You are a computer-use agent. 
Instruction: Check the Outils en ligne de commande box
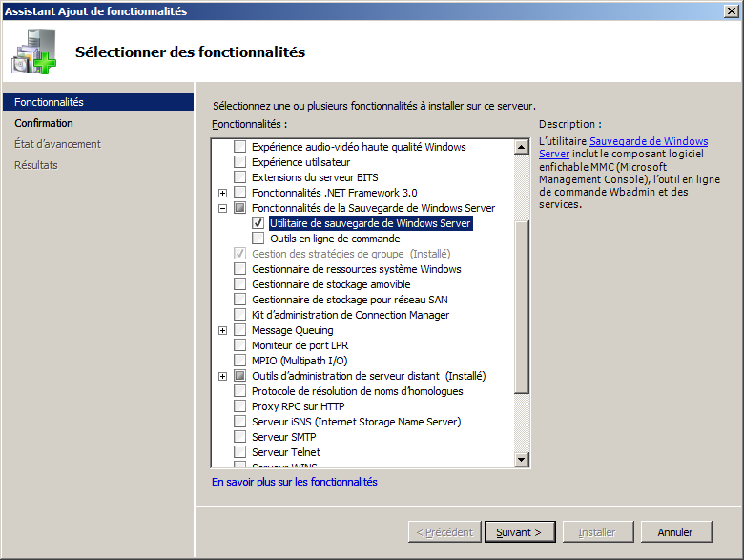258,239
